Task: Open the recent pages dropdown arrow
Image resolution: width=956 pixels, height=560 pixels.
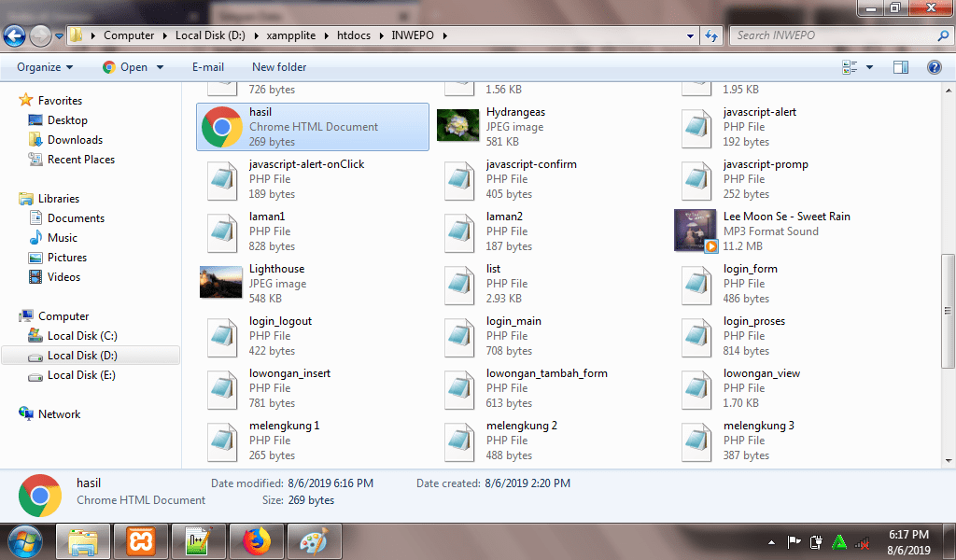Action: pos(59,36)
